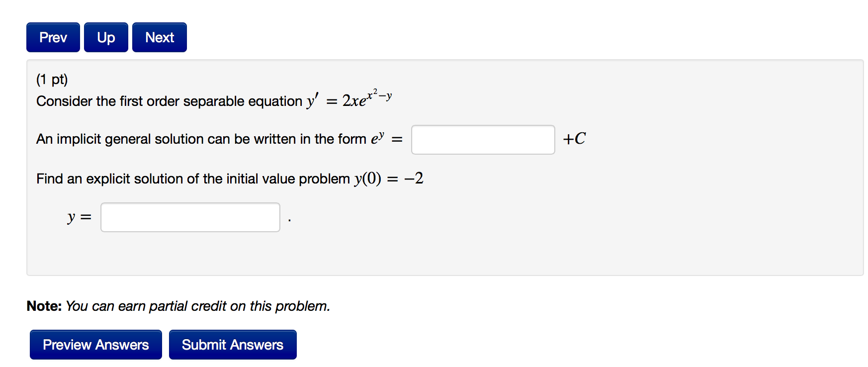Screen dimensions: 868x367
Task: Click the bold Note: label
Action: pyautogui.click(x=44, y=306)
